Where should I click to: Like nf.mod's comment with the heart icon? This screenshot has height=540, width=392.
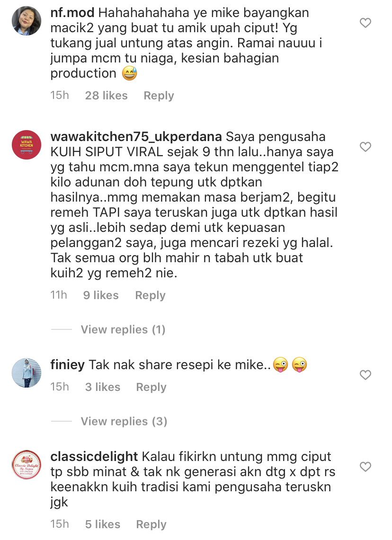pyautogui.click(x=365, y=23)
